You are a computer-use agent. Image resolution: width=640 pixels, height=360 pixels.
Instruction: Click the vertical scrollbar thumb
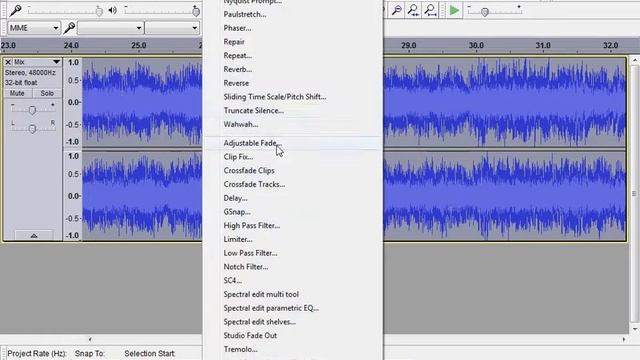(x=635, y=193)
